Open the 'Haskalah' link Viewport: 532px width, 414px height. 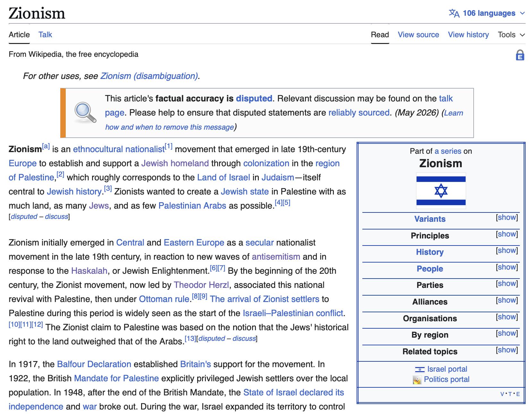point(89,271)
